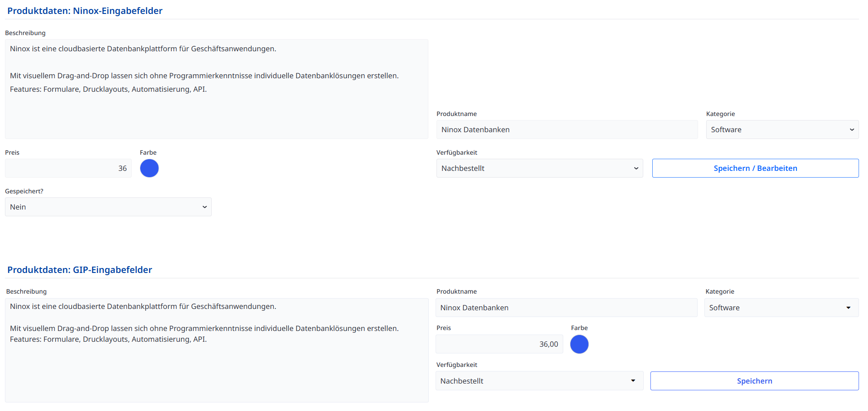The height and width of the screenshot is (411, 868).
Task: Click the GIP Beschreibung text area
Action: 217,350
